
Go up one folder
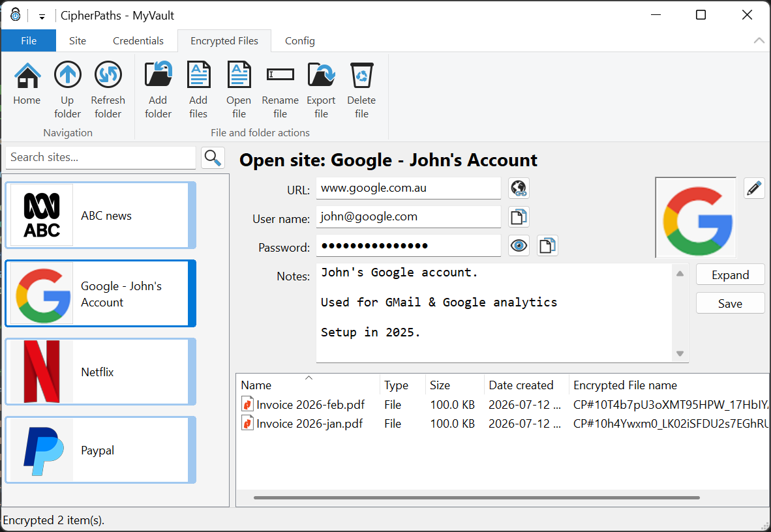(x=67, y=89)
